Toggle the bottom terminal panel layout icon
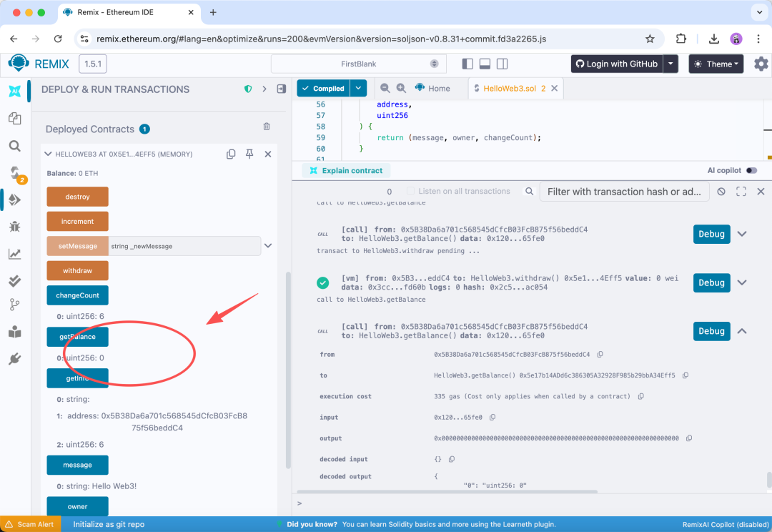772x532 pixels. pyautogui.click(x=485, y=64)
